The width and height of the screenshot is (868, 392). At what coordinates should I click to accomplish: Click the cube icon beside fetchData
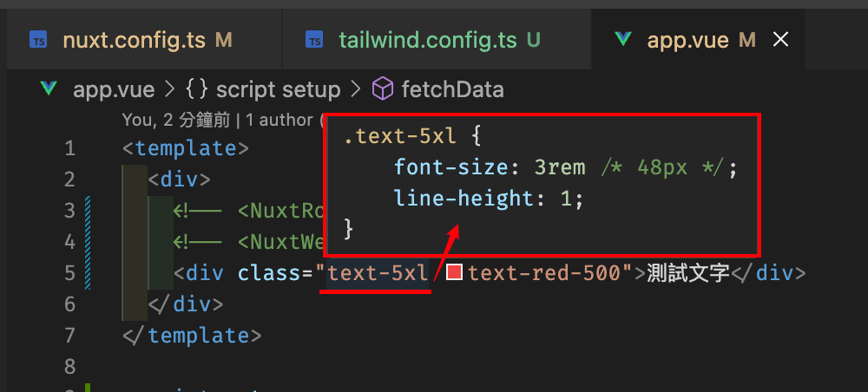pos(383,89)
